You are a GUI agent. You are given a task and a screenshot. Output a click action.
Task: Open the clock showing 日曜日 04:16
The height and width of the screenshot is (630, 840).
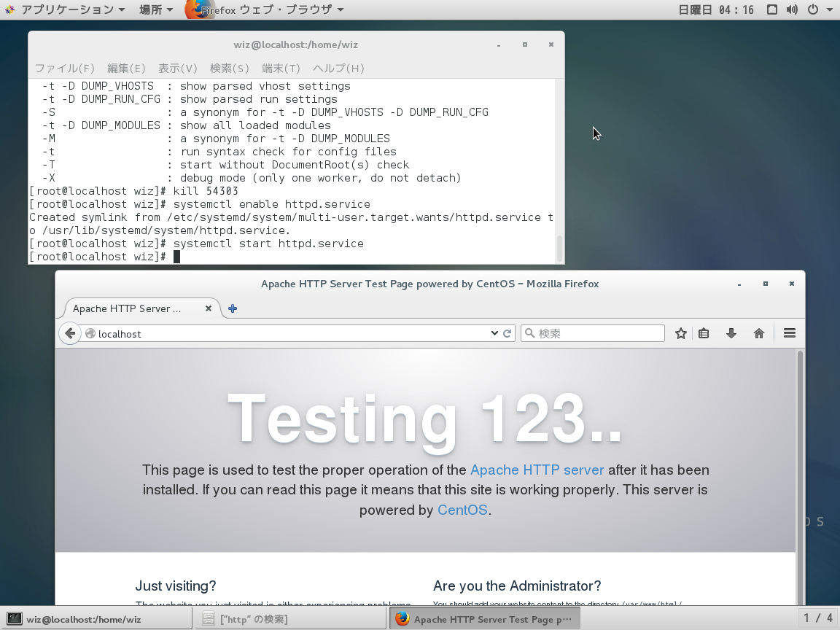coord(716,9)
